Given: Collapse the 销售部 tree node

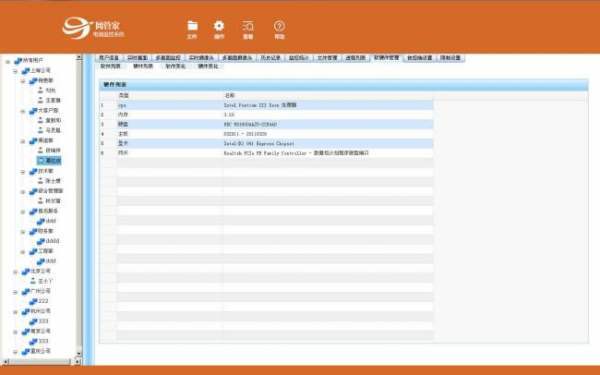Looking at the screenshot, I should (23, 81).
